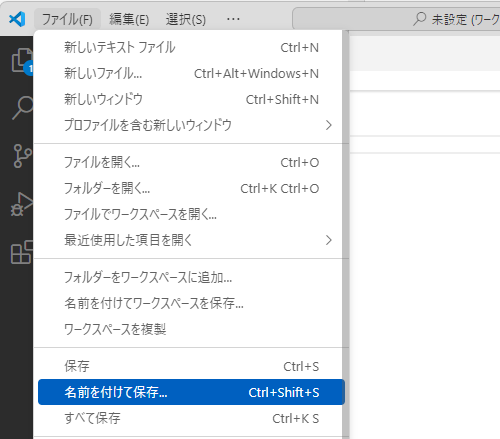Viewport: 500px width, 439px height.
Task: Open the 選択(S) menu
Action: click(186, 19)
